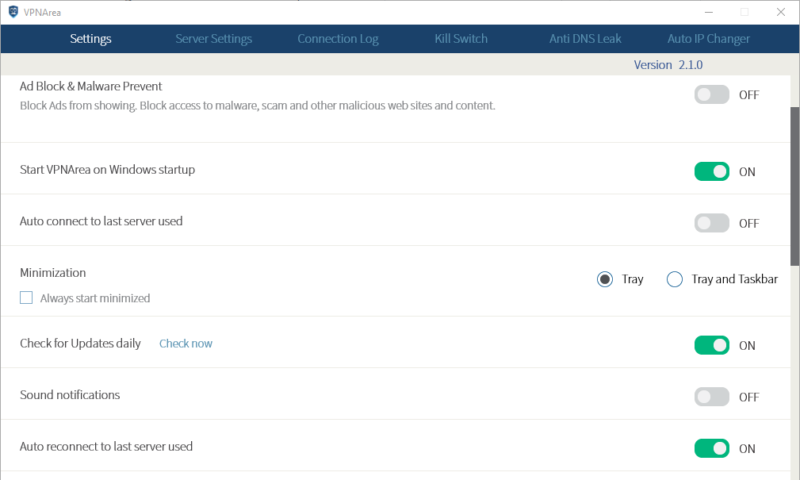Open the Connection Log tab
The height and width of the screenshot is (480, 800).
pyautogui.click(x=338, y=39)
